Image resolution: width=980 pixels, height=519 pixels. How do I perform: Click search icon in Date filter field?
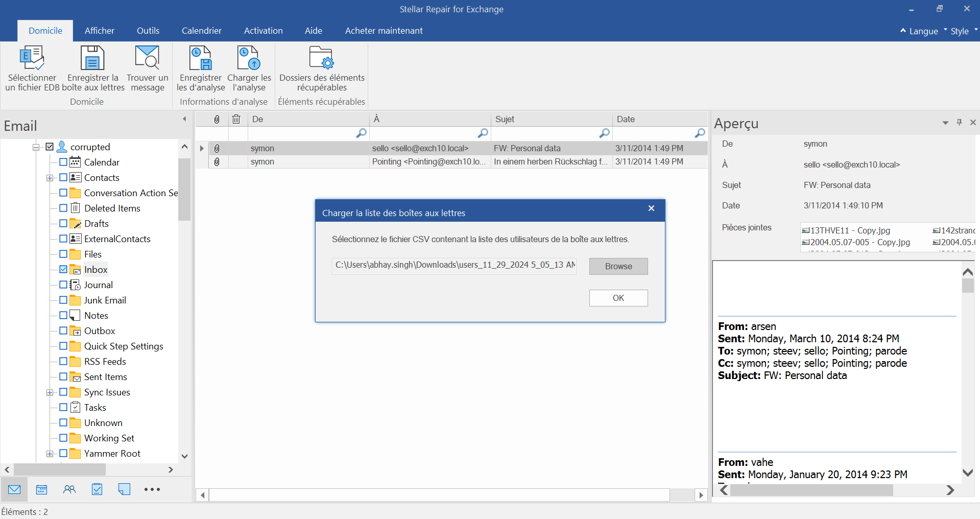click(700, 133)
